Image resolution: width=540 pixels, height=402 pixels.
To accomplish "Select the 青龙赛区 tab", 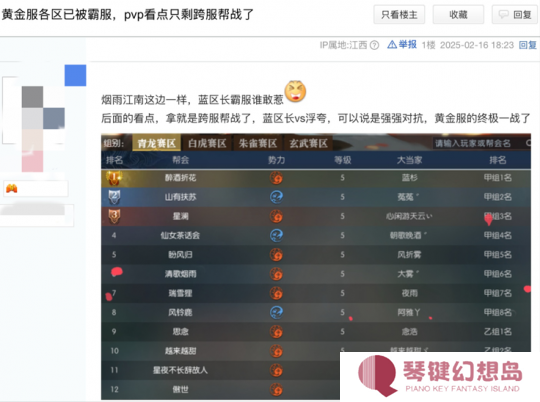I will (x=157, y=143).
